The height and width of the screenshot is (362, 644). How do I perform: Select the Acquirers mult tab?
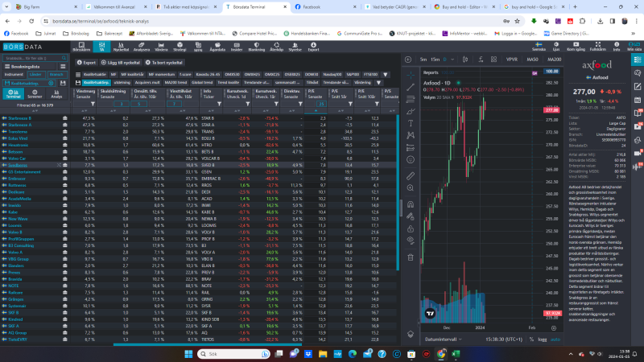pyautogui.click(x=147, y=83)
